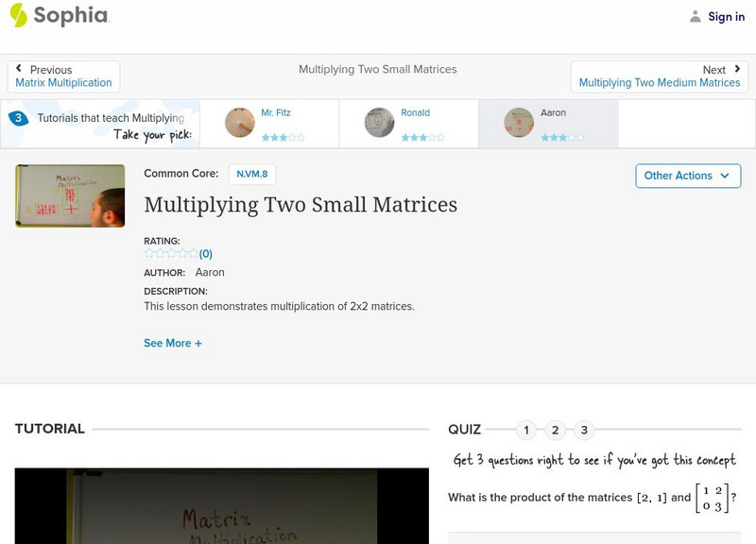Click quiz step 2
Viewport: 756px width, 544px height.
click(556, 429)
